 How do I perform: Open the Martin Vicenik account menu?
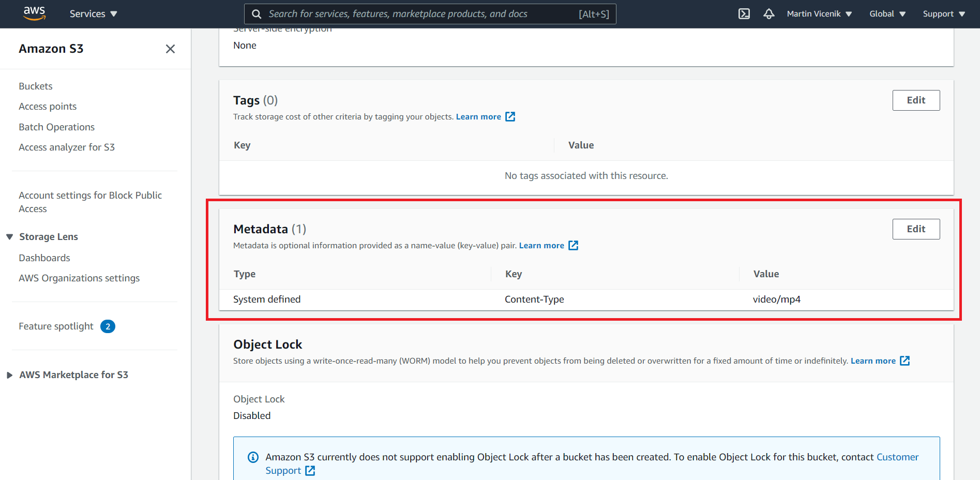click(x=819, y=14)
